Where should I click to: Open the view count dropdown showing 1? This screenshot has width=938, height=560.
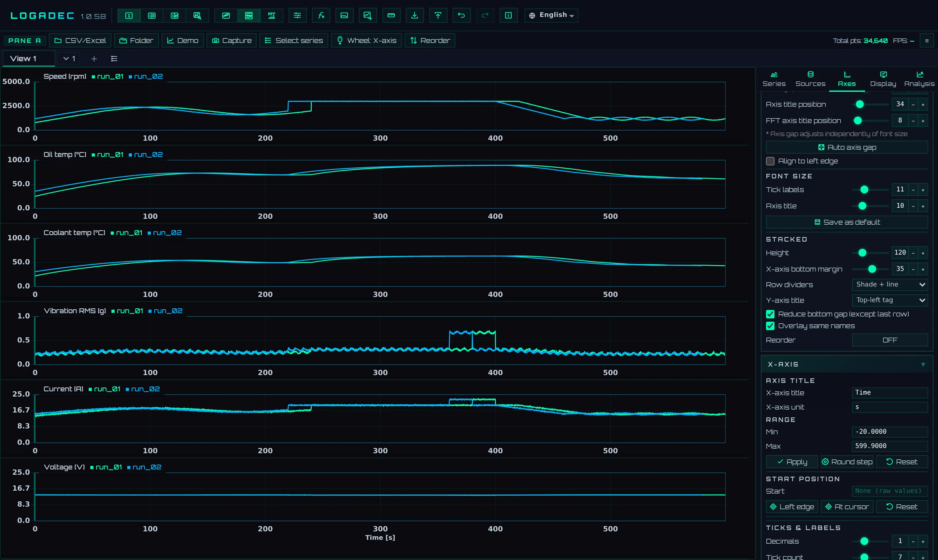pos(69,59)
